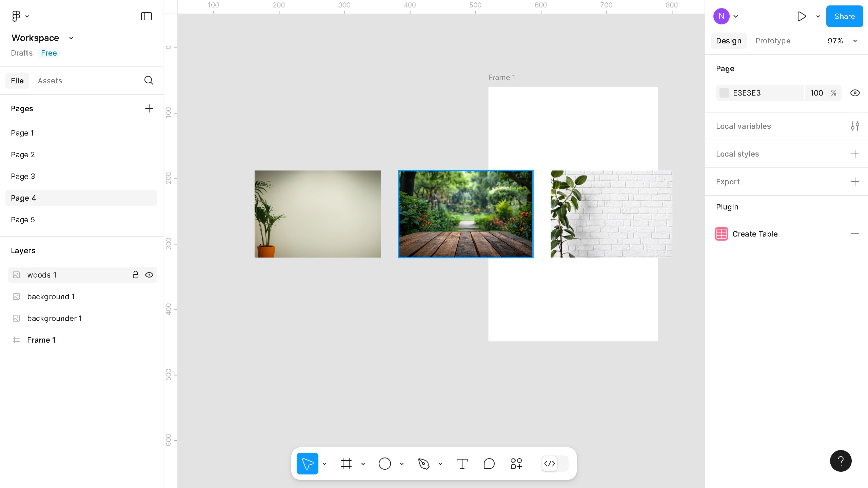Select the Comment tool
The image size is (868, 488).
(x=489, y=464)
